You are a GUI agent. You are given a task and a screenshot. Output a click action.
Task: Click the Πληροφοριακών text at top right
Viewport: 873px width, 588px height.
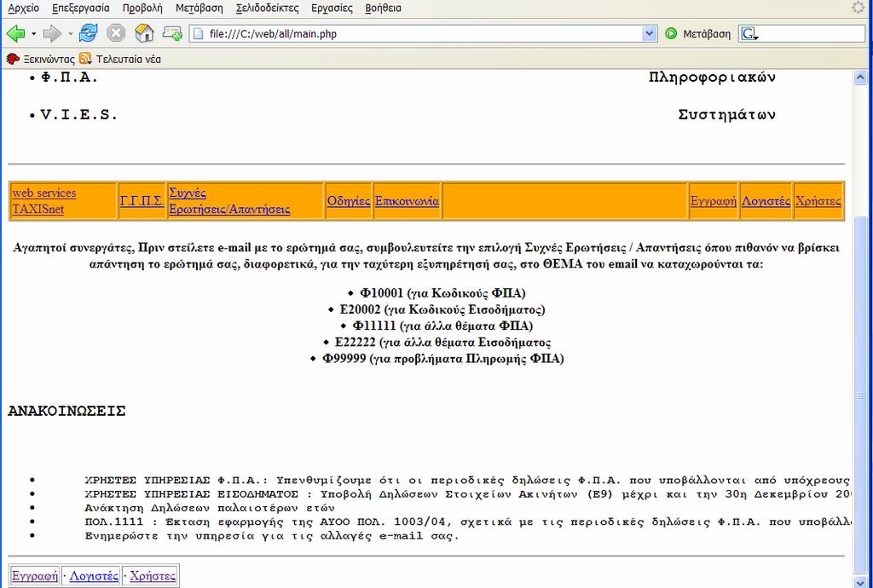712,78
